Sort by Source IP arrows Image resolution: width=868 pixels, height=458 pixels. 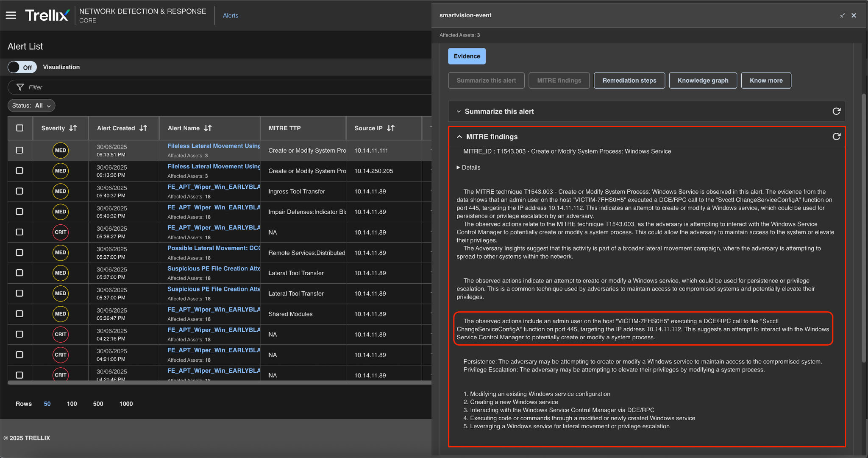pos(391,128)
